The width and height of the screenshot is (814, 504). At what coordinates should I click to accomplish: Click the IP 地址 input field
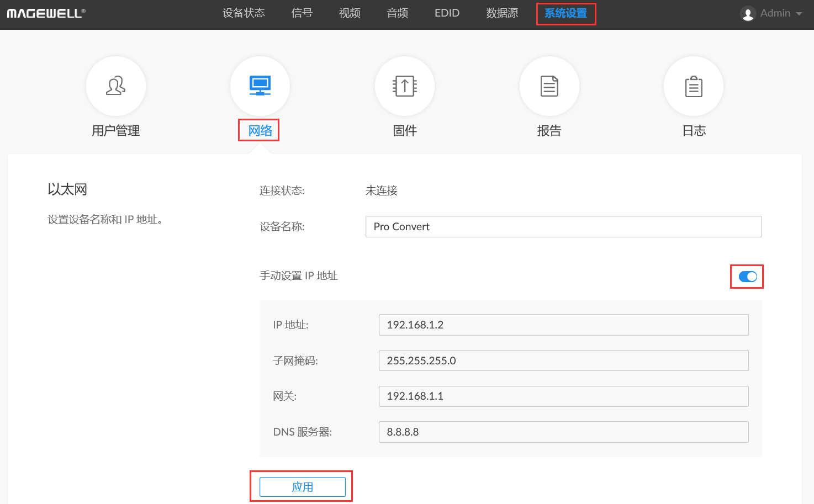[x=563, y=325]
